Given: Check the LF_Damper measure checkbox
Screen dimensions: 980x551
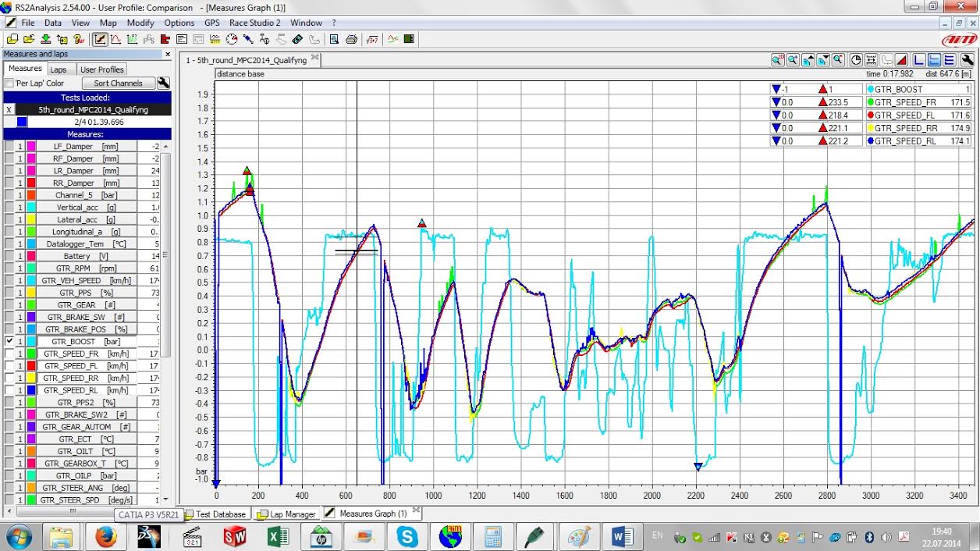Looking at the screenshot, I should coord(9,146).
